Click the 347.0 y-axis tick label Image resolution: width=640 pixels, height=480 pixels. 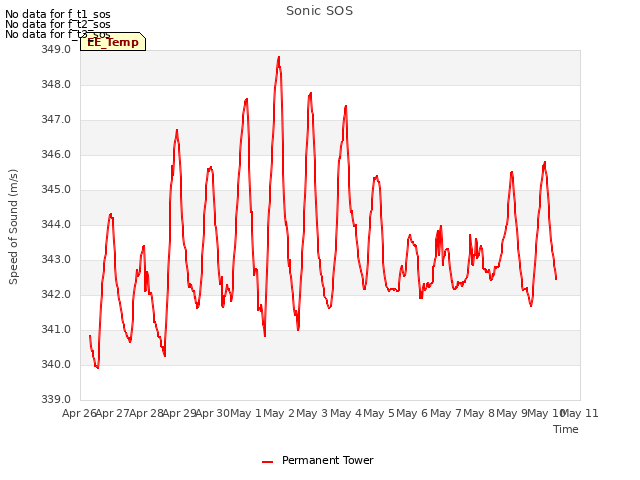[56, 120]
